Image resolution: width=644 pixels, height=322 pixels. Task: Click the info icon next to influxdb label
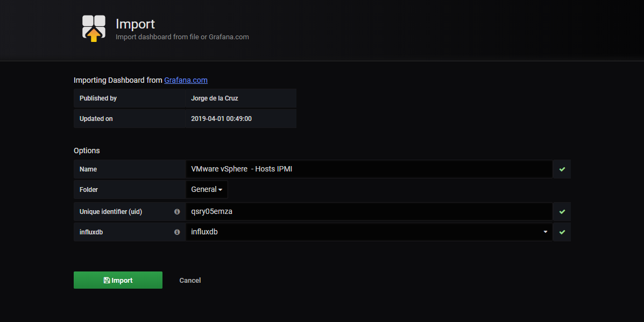click(x=177, y=232)
